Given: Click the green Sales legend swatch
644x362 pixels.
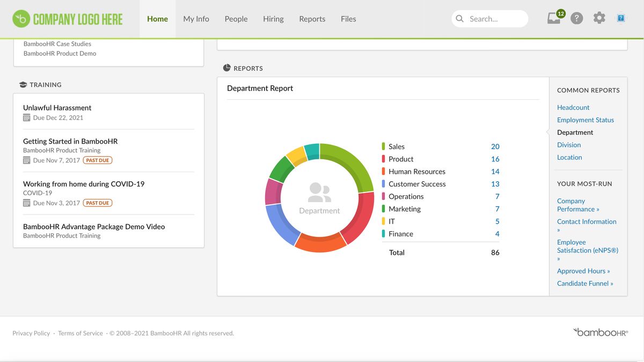Looking at the screenshot, I should click(383, 146).
